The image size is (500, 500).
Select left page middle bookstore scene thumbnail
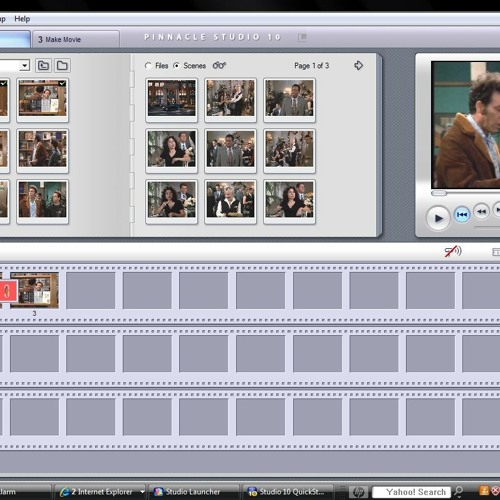click(x=43, y=151)
